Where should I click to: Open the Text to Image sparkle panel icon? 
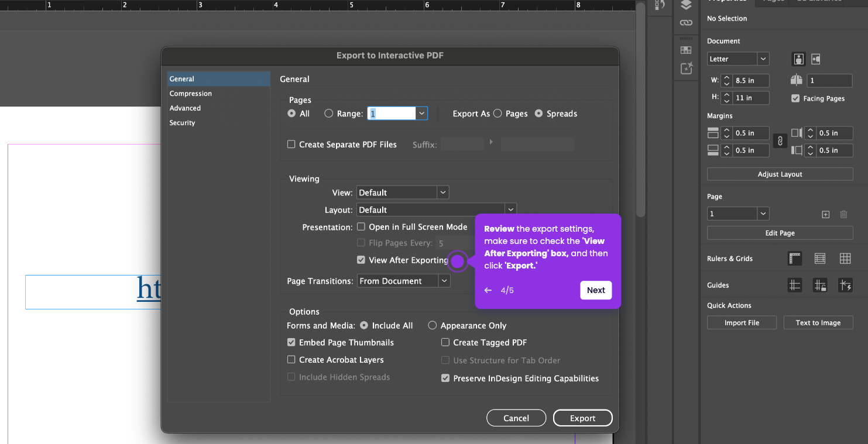pyautogui.click(x=686, y=68)
